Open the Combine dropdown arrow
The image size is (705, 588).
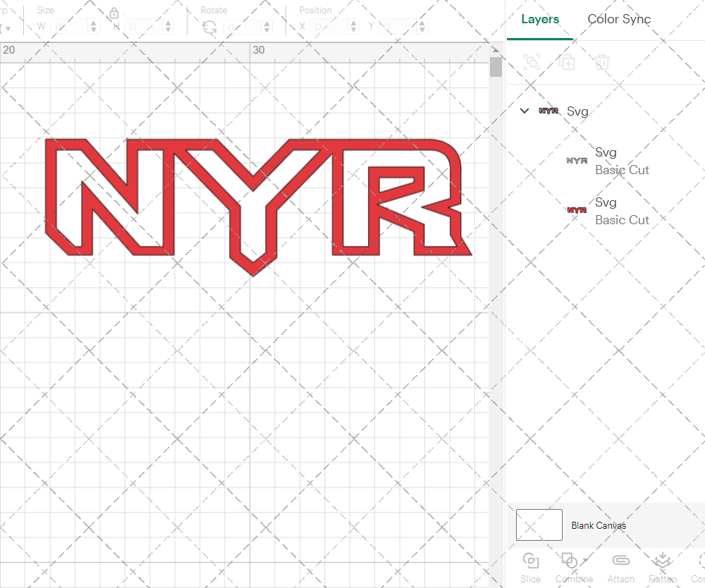coord(585,560)
